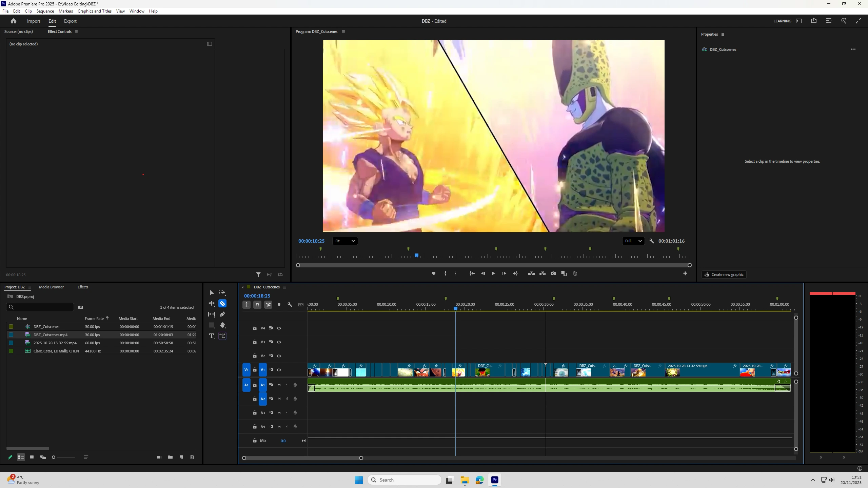
Task: Click New Bin folder icon in Project panel
Action: pyautogui.click(x=170, y=457)
